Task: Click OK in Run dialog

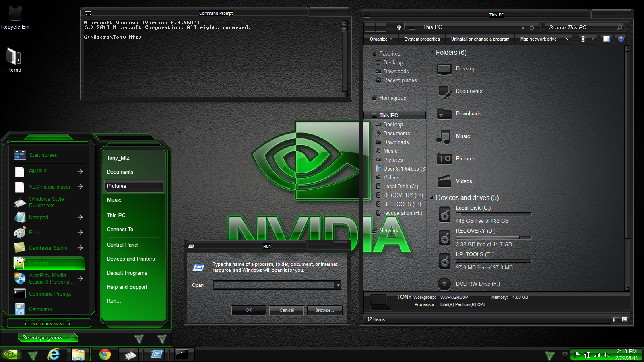Action: click(x=249, y=310)
